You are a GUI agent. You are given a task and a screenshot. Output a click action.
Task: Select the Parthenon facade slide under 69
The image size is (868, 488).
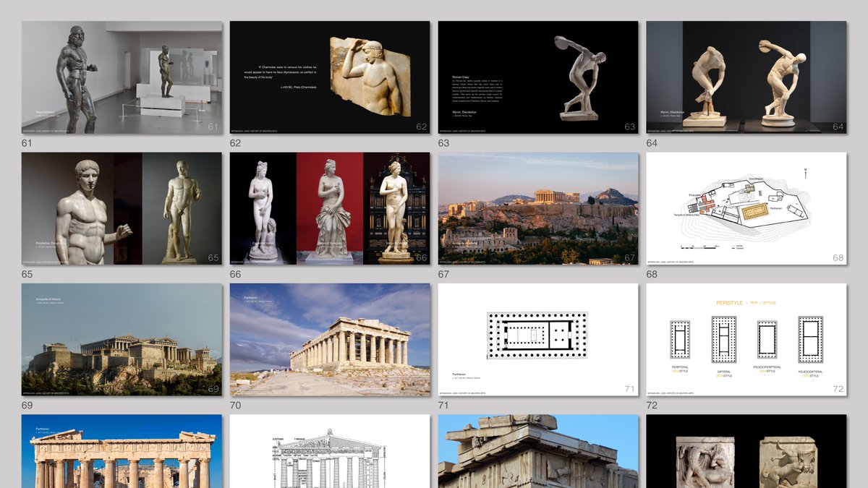122,451
